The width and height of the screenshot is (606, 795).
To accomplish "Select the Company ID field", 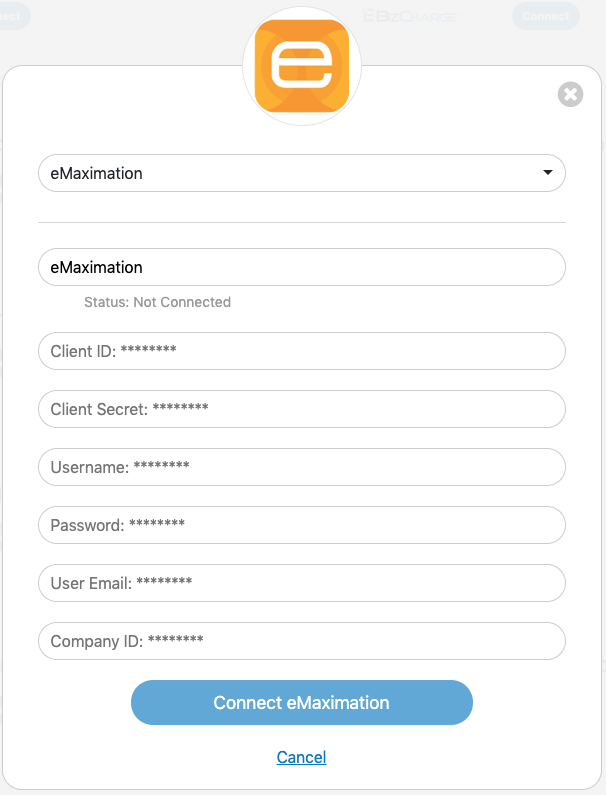I will (x=301, y=641).
